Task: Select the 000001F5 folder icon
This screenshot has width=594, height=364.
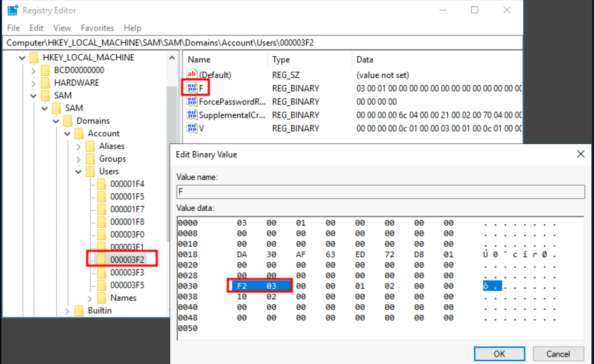Action: click(101, 197)
